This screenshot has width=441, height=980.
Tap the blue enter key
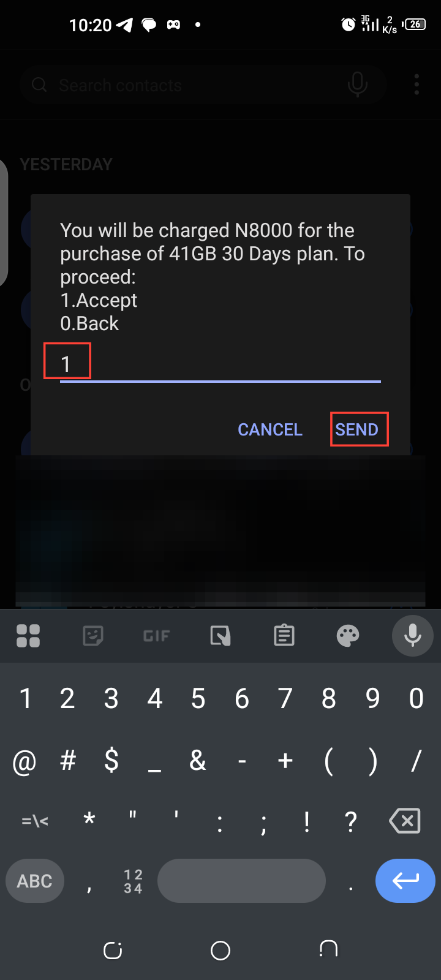(x=405, y=881)
